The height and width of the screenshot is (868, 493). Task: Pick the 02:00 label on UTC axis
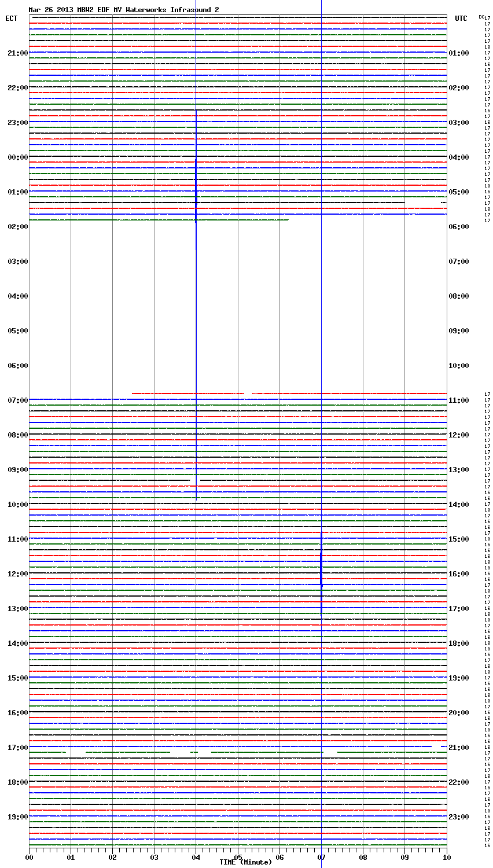459,88
